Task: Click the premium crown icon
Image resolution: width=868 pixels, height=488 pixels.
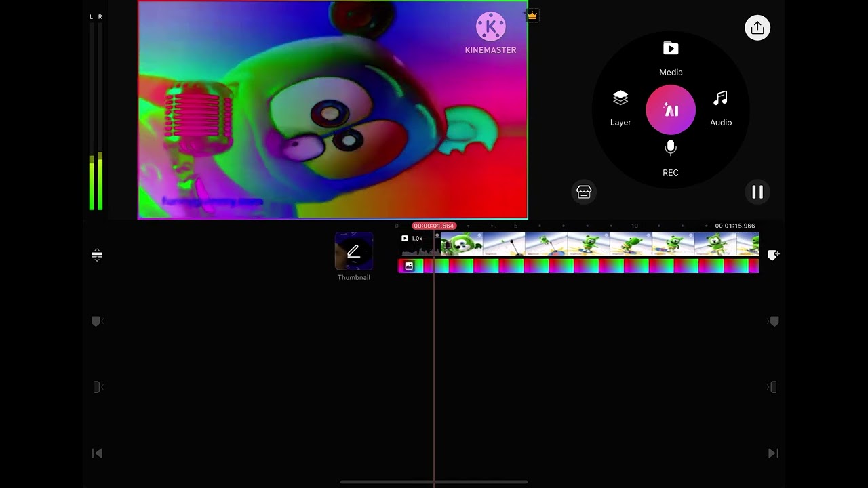Action: click(532, 15)
